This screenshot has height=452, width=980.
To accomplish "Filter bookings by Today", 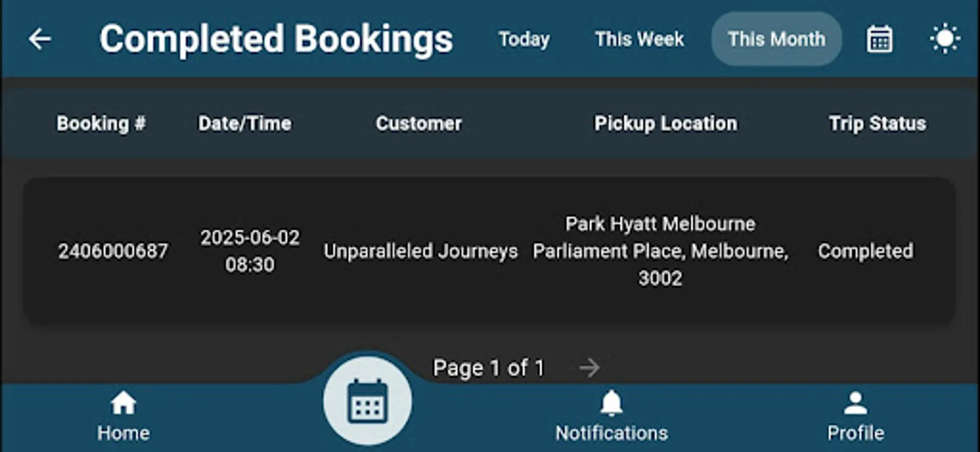I will (x=524, y=39).
